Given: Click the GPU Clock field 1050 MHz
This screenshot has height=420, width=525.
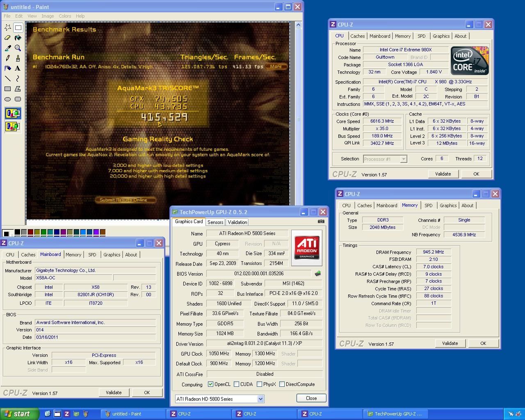Looking at the screenshot, I should point(219,354).
